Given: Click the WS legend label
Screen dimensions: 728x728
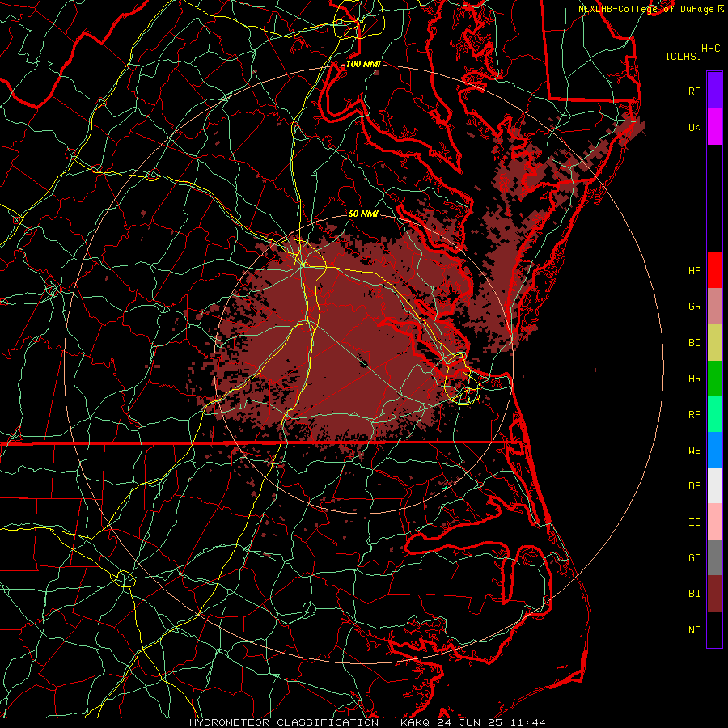Looking at the screenshot, I should (x=695, y=451).
